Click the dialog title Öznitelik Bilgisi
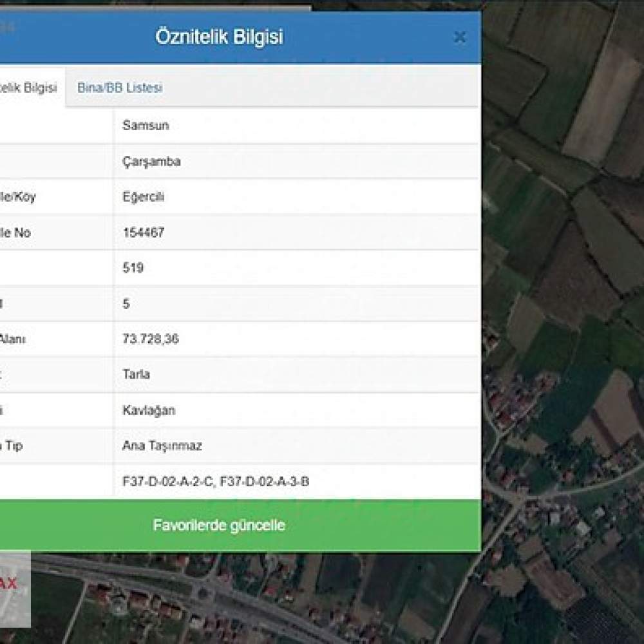The width and height of the screenshot is (644, 644). [x=220, y=37]
